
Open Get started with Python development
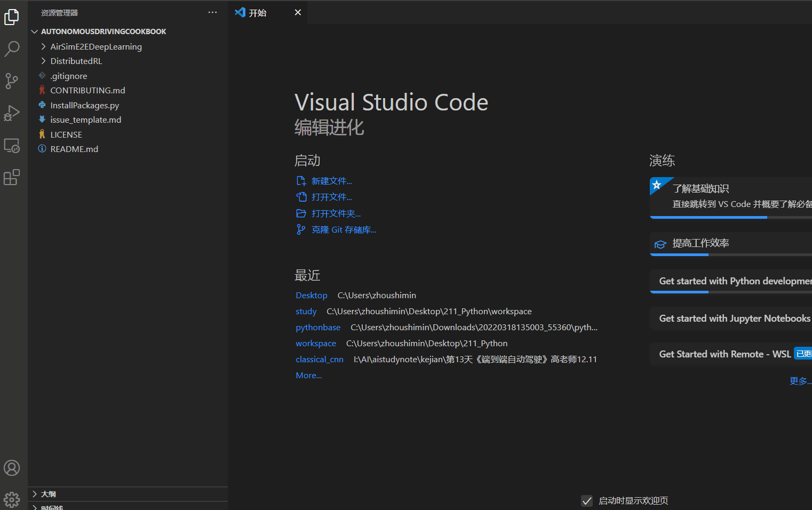[x=731, y=281]
